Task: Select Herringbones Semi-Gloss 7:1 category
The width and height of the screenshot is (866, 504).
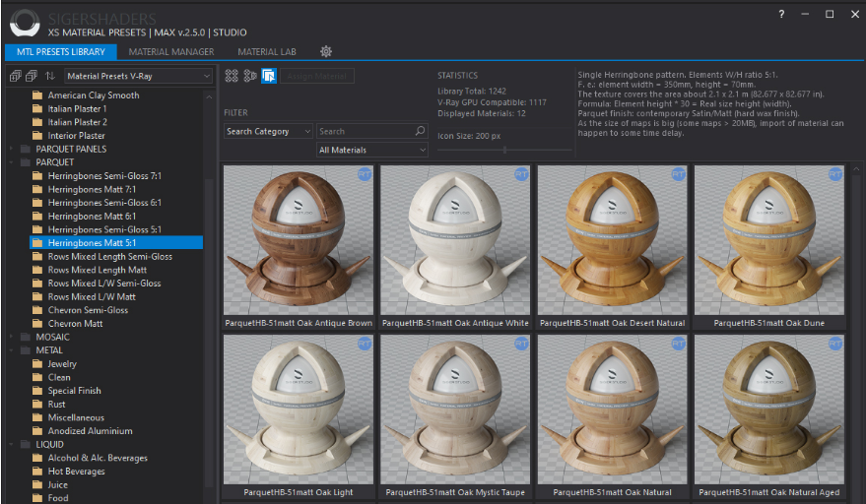Action: tap(104, 175)
